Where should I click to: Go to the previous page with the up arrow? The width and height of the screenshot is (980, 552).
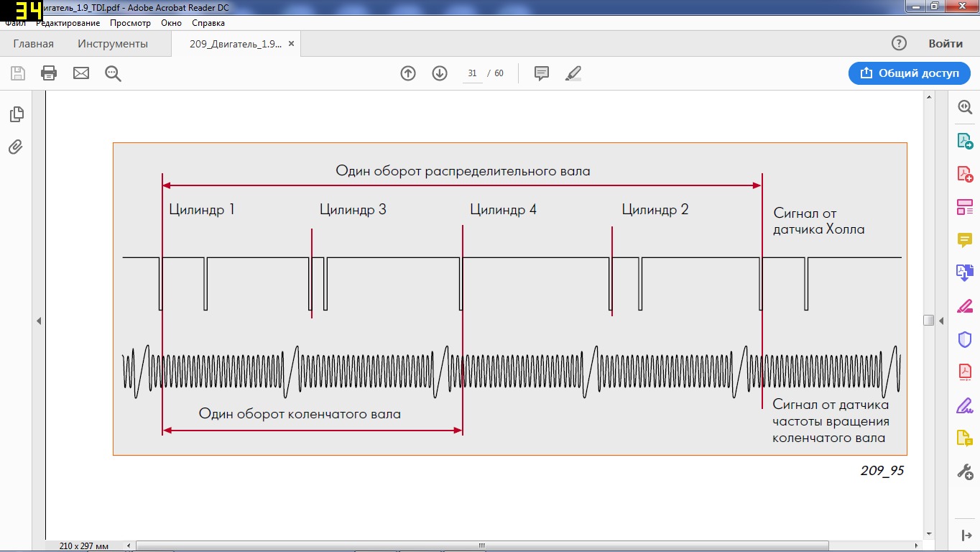[408, 73]
